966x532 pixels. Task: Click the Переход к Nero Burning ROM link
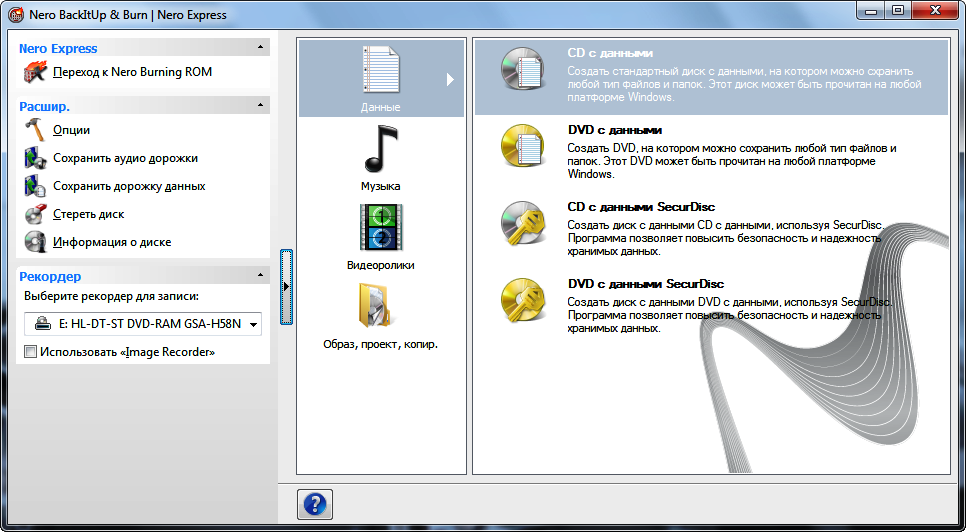pyautogui.click(x=132, y=72)
